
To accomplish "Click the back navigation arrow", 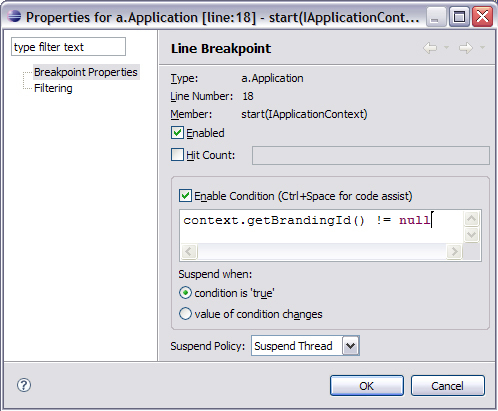I will (x=430, y=48).
